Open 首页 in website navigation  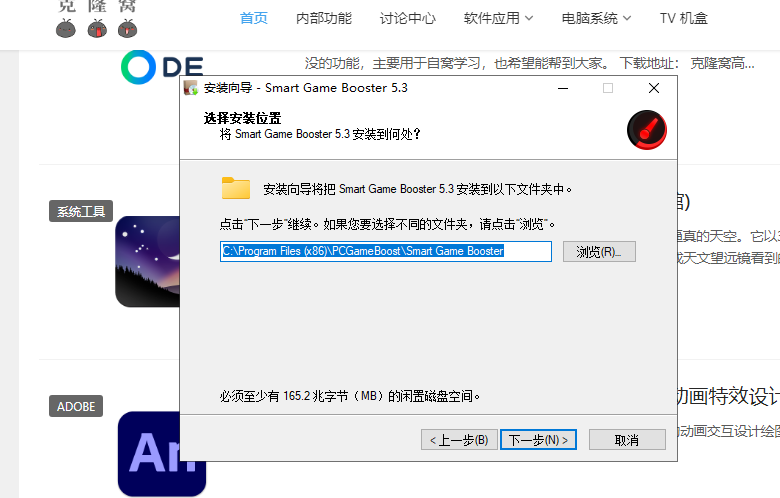[254, 18]
